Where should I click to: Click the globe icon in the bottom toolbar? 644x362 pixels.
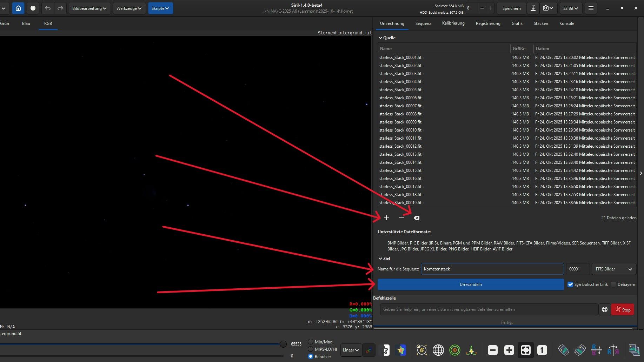(x=438, y=350)
